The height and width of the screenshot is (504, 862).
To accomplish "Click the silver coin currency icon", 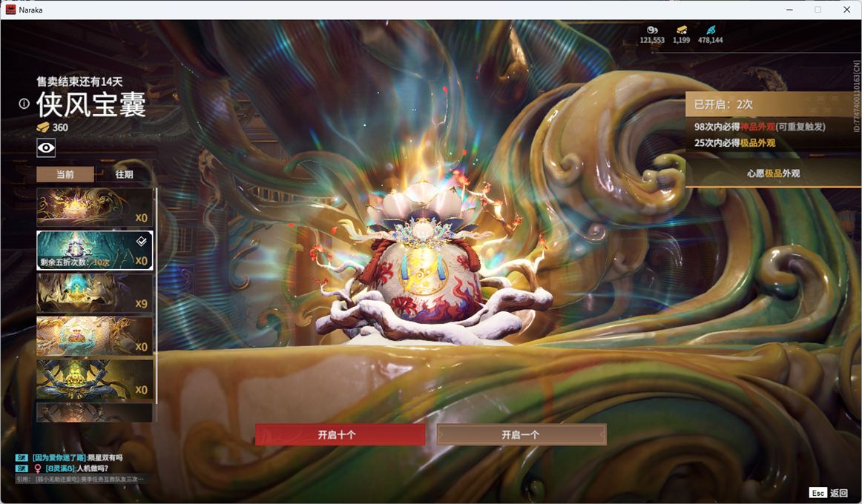I will [x=652, y=30].
